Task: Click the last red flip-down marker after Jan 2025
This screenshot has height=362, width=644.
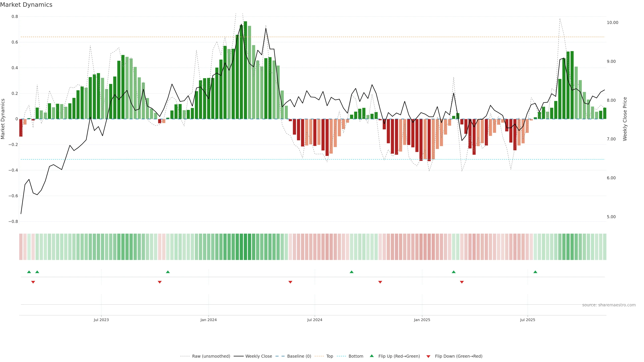Action: (462, 282)
